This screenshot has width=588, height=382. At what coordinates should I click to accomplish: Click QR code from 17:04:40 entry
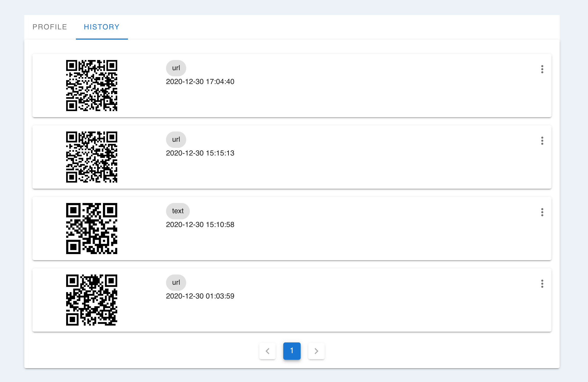(x=92, y=86)
